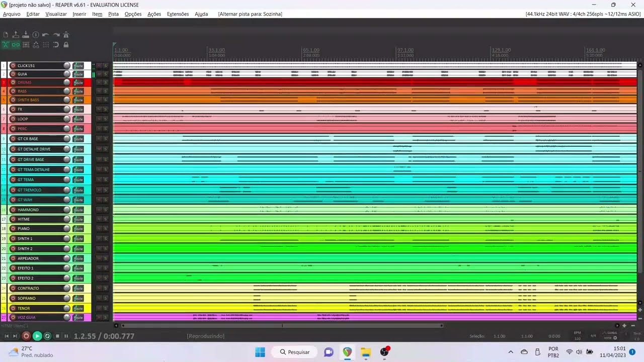Arm record on PIANO track

point(13,229)
